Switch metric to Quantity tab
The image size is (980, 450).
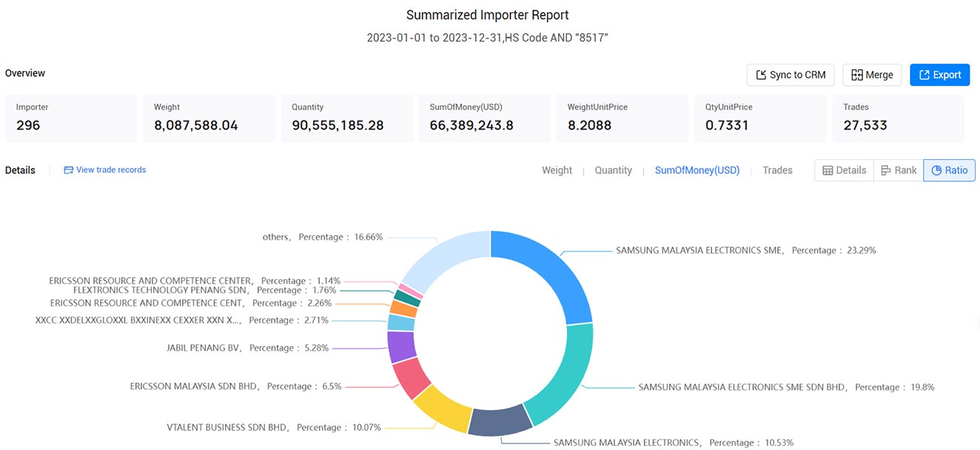click(613, 170)
